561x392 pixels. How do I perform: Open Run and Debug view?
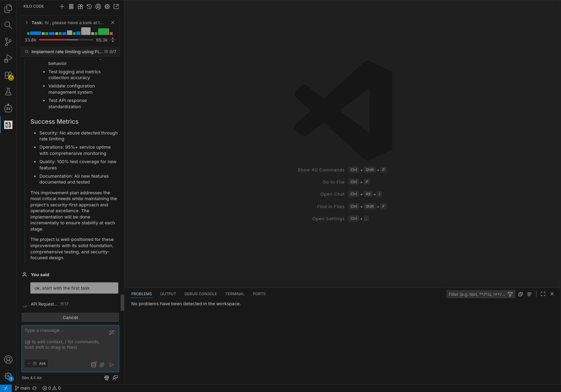coord(8,58)
